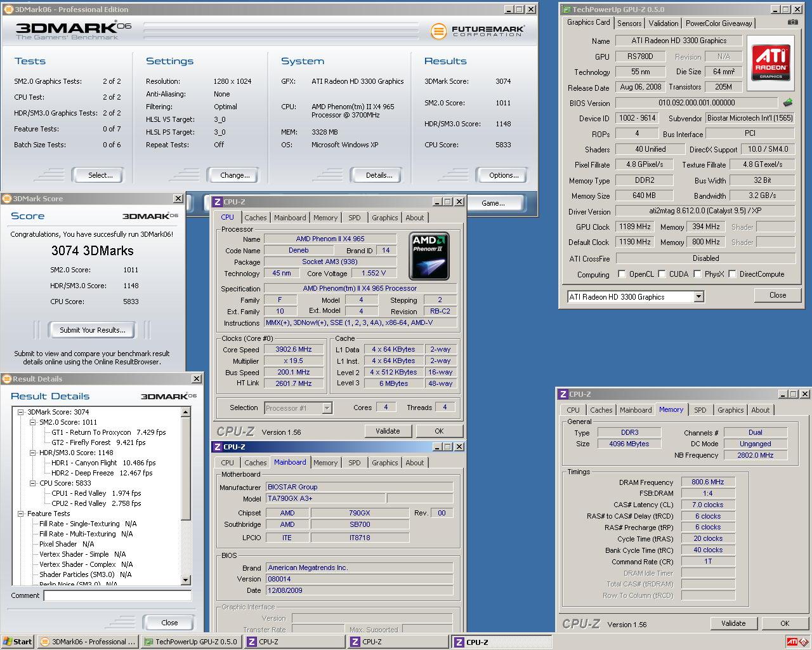This screenshot has height=650, width=812.
Task: Click Validate in CPU-Z CPU window
Action: pos(388,431)
